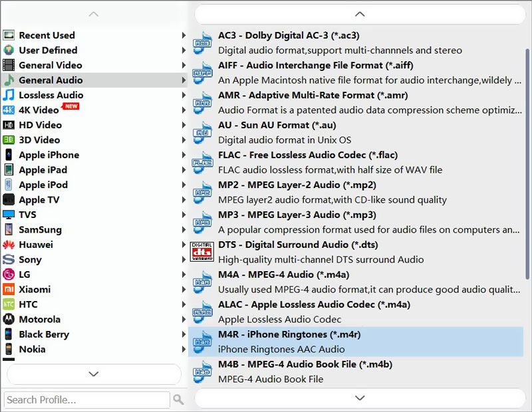Select ALAC - Apple Lossless Audio Codec
This screenshot has width=532, height=412.
click(x=356, y=312)
